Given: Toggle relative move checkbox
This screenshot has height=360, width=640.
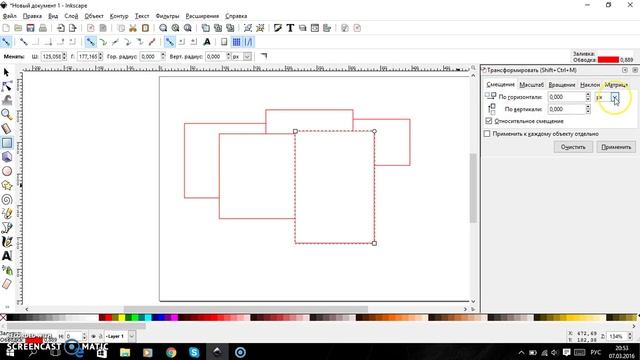Looking at the screenshot, I should pyautogui.click(x=489, y=121).
